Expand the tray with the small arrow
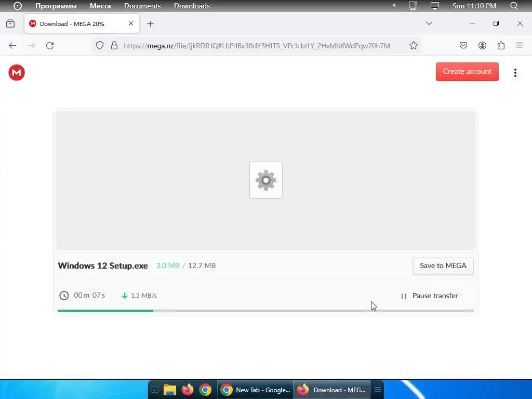 point(394,5)
